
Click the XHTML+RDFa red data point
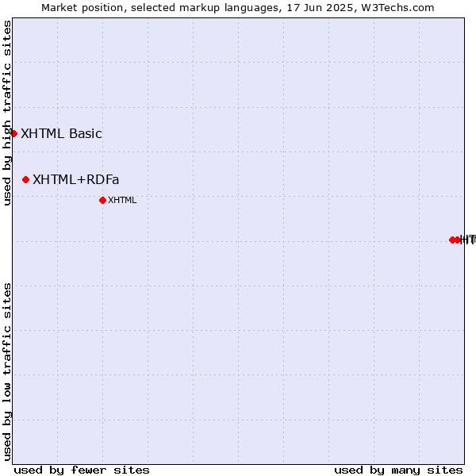[x=26, y=180]
